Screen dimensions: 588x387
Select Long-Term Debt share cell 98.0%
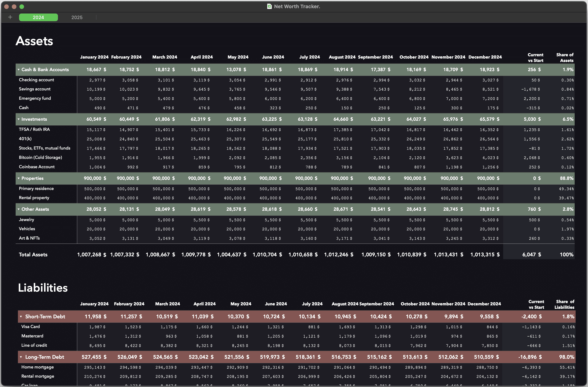click(567, 357)
